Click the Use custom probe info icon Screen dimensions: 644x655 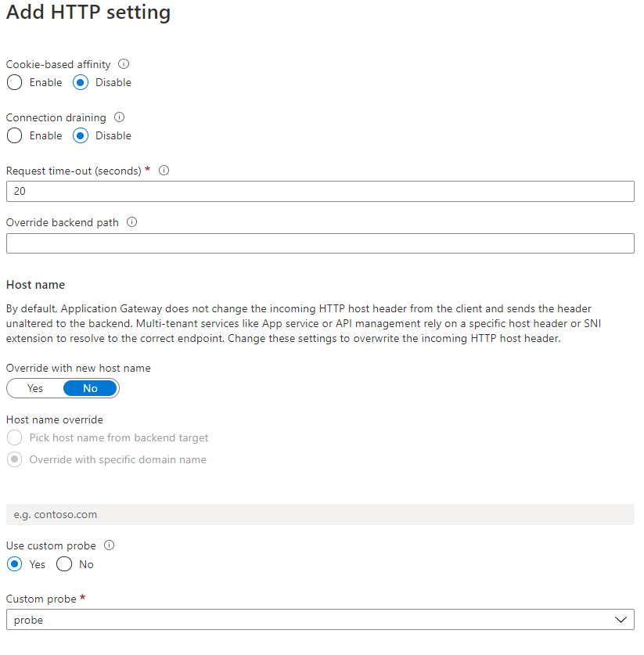point(110,545)
